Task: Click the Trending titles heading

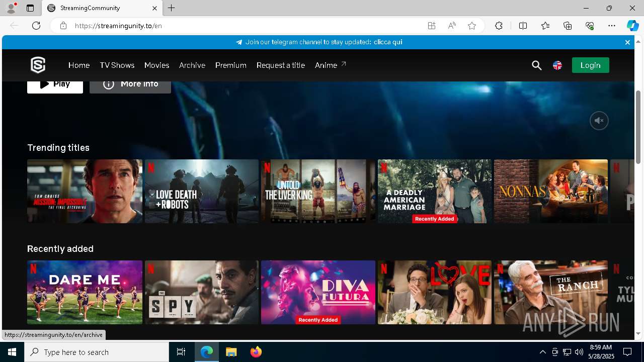Action: tap(58, 147)
